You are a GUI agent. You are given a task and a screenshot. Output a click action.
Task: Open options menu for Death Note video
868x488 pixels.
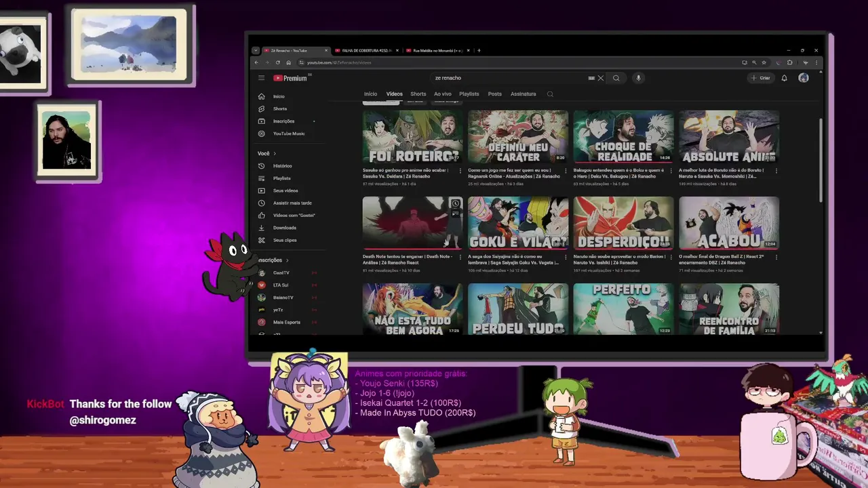pos(460,257)
